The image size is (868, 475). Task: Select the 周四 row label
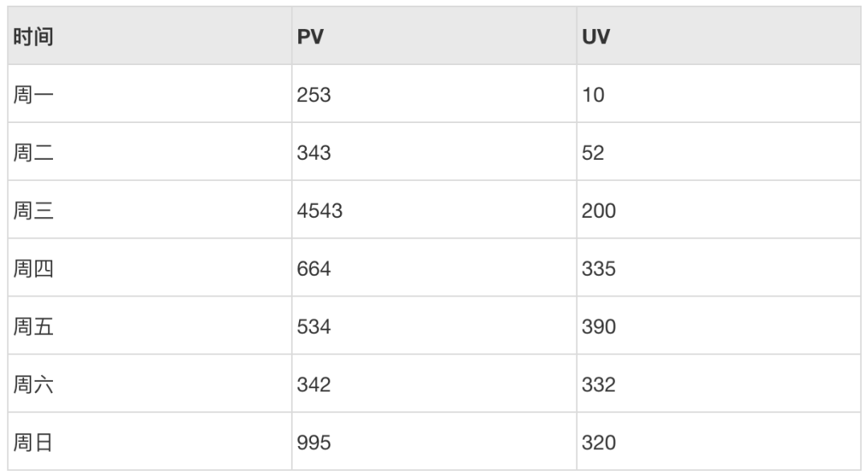click(33, 268)
